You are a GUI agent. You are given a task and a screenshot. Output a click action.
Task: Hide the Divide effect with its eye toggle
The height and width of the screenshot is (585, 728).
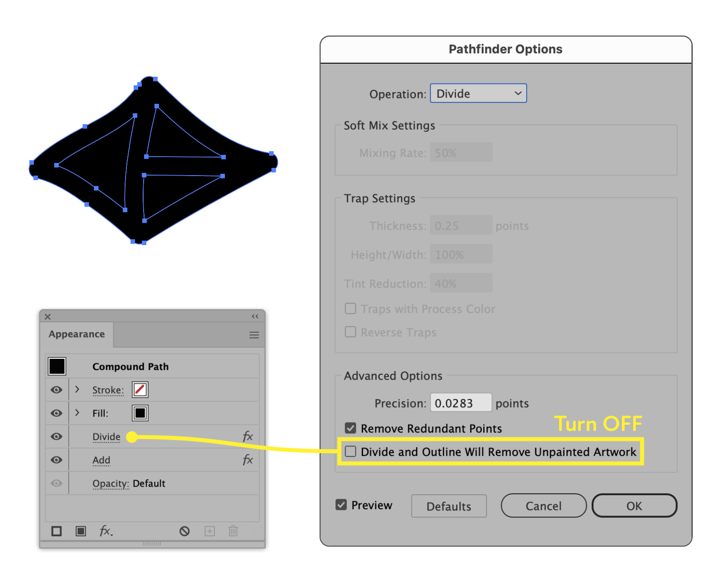click(56, 436)
